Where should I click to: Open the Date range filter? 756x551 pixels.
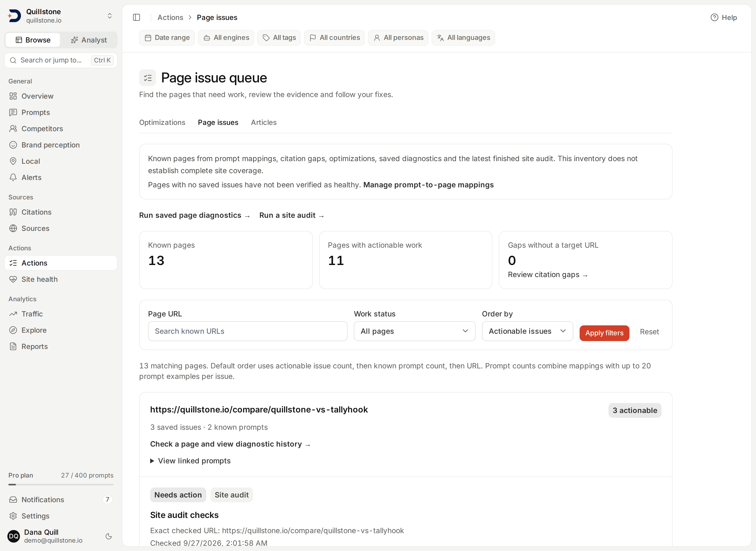[x=167, y=38]
